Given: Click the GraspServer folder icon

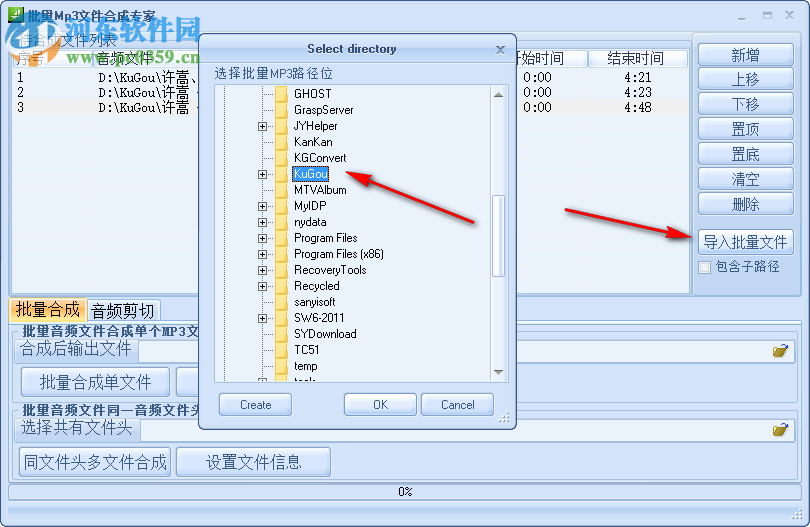Looking at the screenshot, I should (281, 110).
